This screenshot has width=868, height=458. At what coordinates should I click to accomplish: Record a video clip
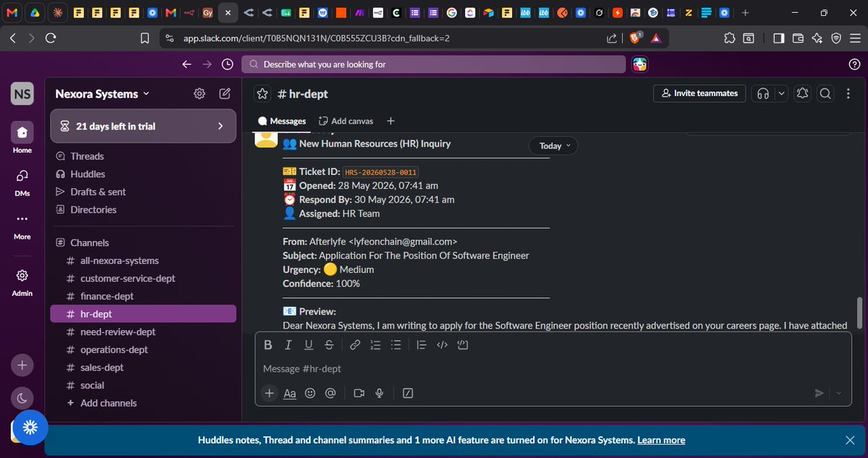[x=359, y=393]
